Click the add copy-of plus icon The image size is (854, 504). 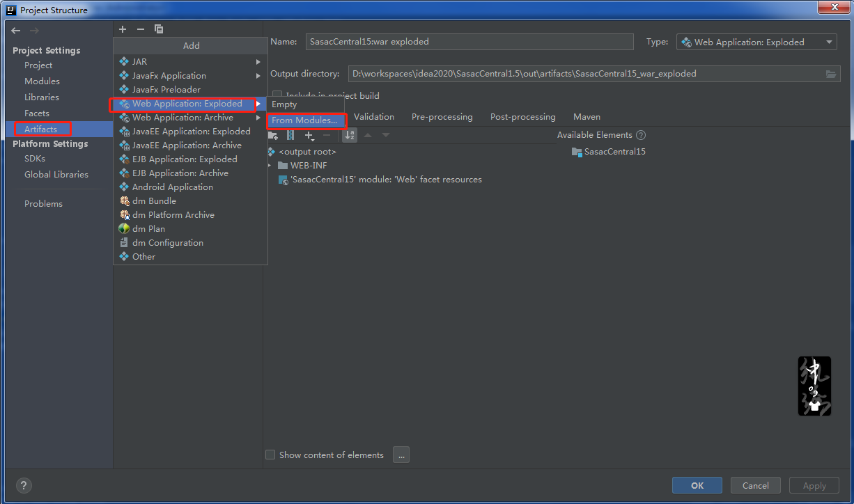pos(309,135)
